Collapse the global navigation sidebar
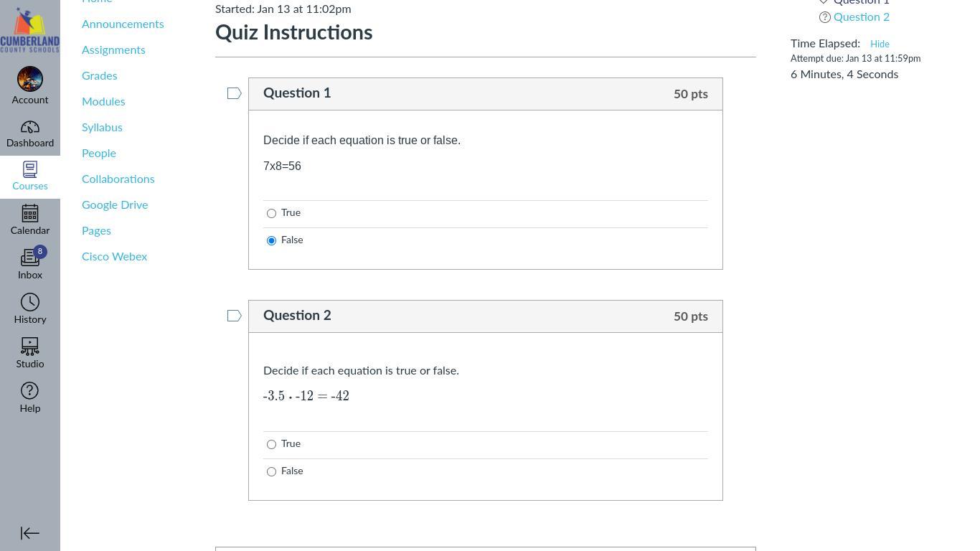 click(30, 533)
